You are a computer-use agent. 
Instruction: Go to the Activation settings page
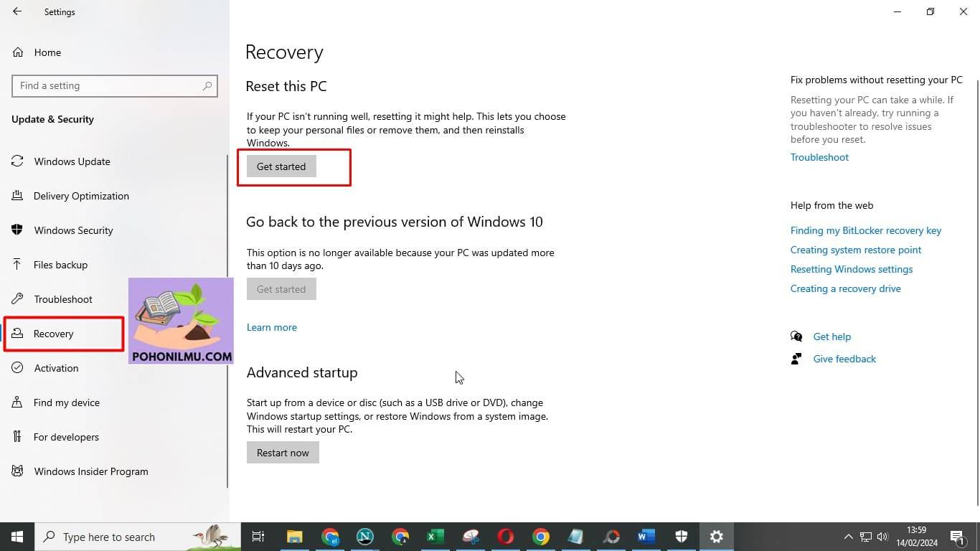click(56, 368)
